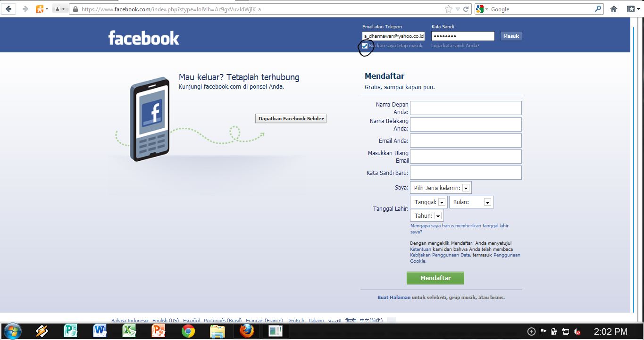Image resolution: width=644 pixels, height=340 pixels.
Task: Open the Ketentuan terms link
Action: [x=420, y=249]
